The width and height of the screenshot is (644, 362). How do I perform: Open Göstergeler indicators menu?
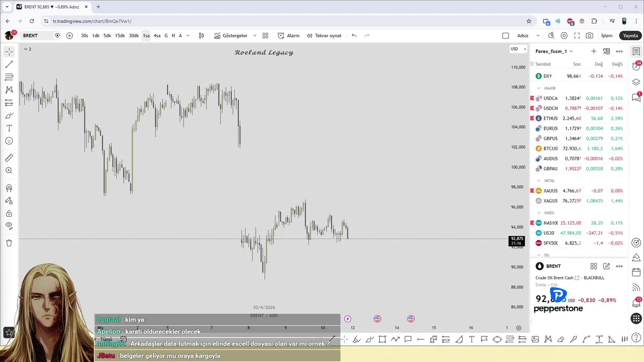231,36
